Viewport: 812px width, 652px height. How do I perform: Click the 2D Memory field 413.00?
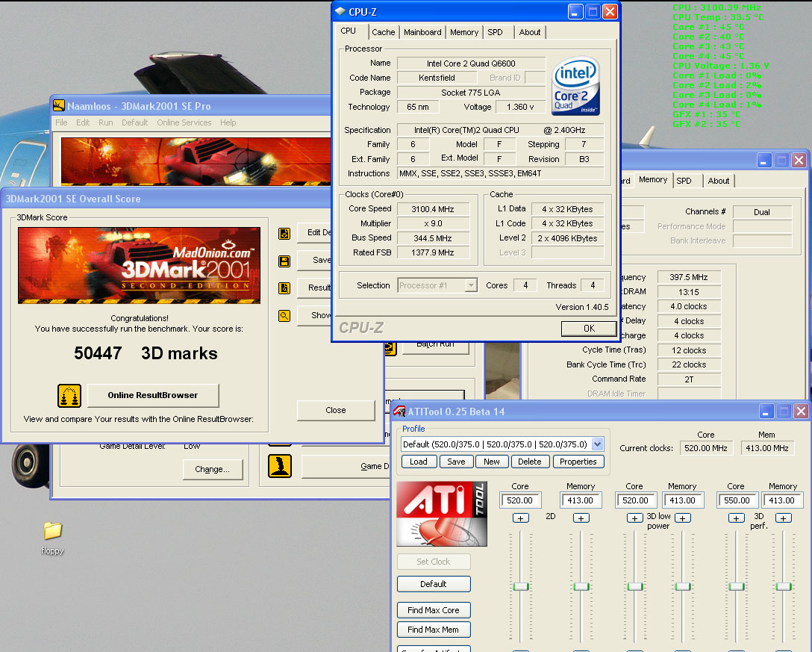[x=581, y=500]
